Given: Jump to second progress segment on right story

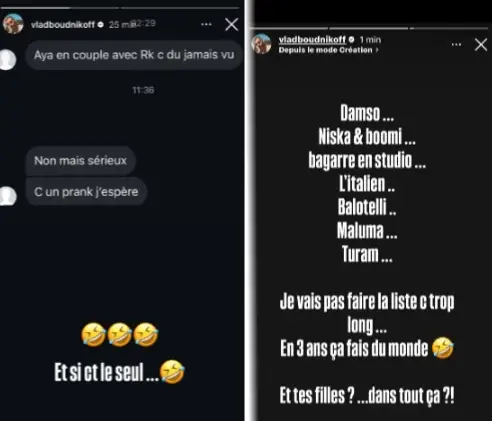Looking at the screenshot, I should (368, 28).
